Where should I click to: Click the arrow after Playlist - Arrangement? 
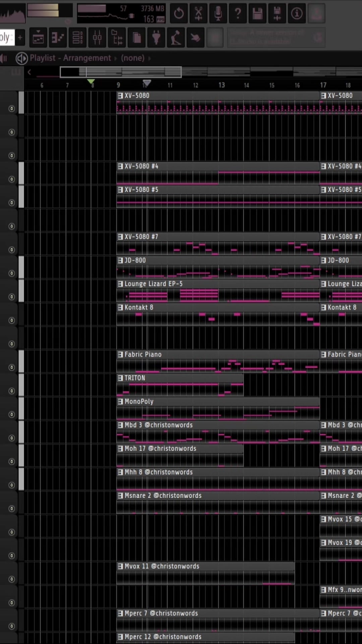(116, 58)
